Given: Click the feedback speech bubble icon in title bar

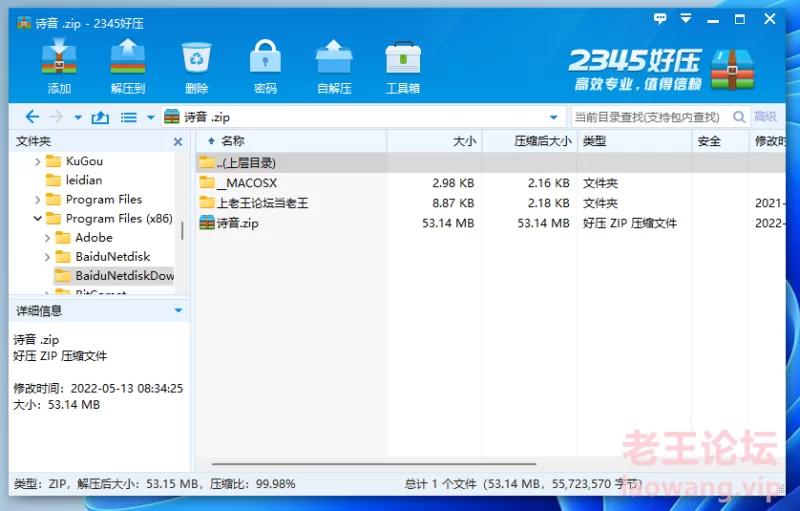Looking at the screenshot, I should point(660,19).
